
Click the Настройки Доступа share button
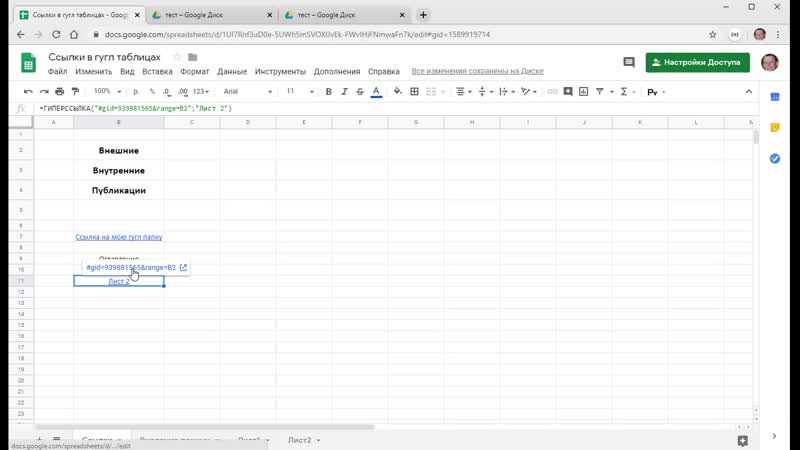[x=697, y=62]
